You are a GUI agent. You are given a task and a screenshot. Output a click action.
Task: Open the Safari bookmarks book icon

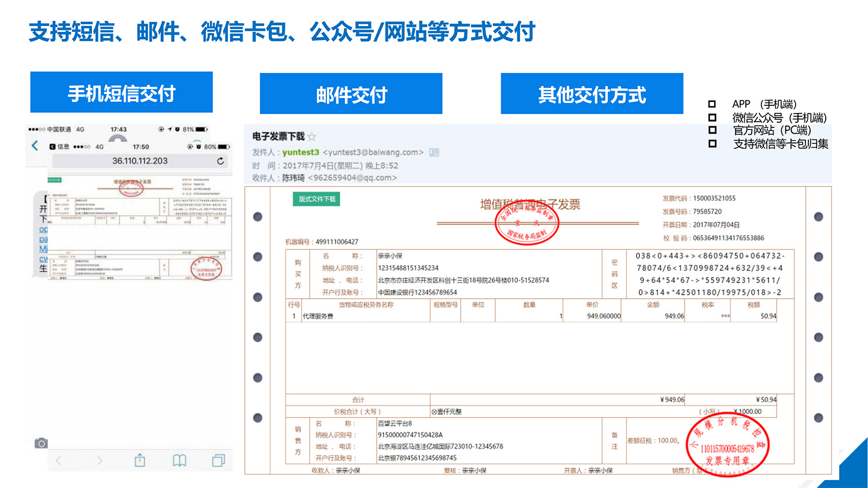[179, 461]
